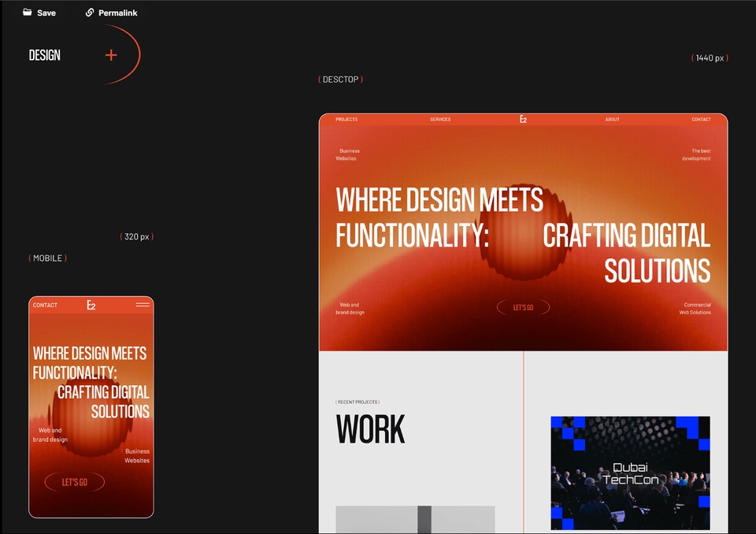
Task: Click the (RECENT PROJECTS) label
Action: tap(357, 402)
